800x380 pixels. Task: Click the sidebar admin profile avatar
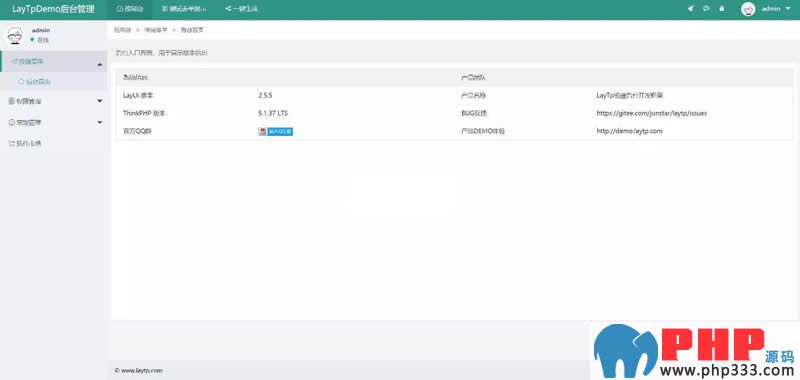[15, 35]
